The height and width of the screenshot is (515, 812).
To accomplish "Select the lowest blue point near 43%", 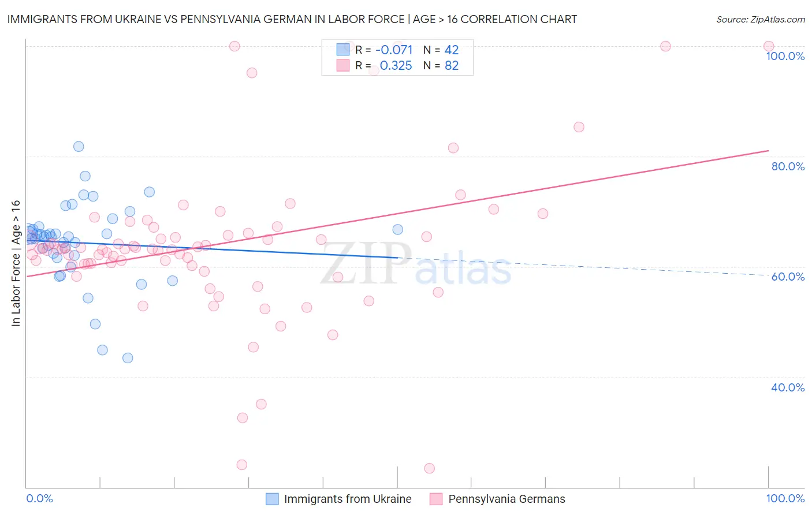I will (x=128, y=358).
